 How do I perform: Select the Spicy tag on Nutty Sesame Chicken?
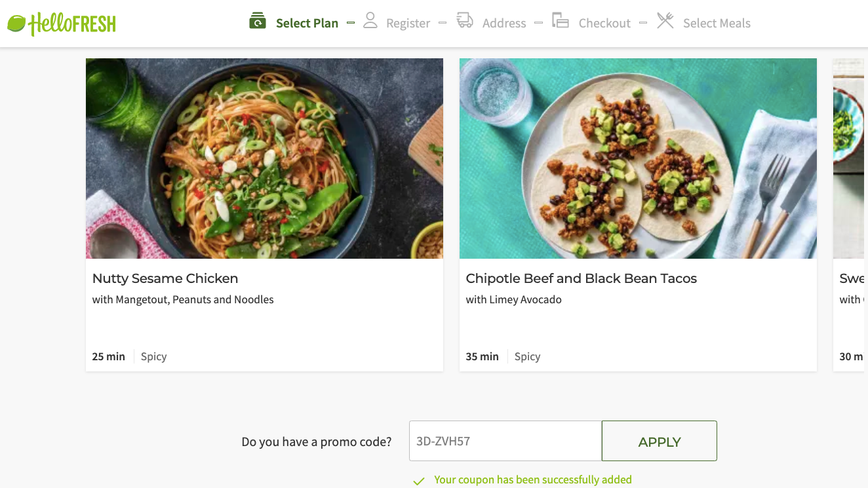tap(153, 356)
